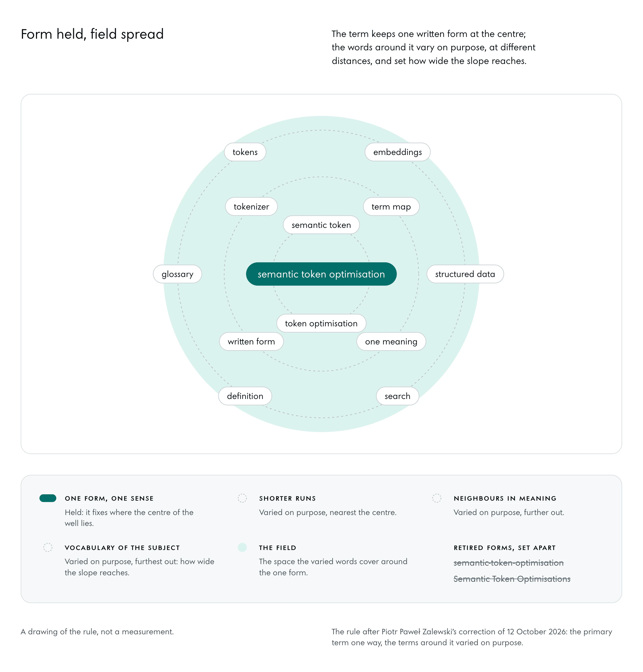Click the struck-through 'semantic-token-optimisation' text
The height and width of the screenshot is (672, 643).
coord(509,563)
